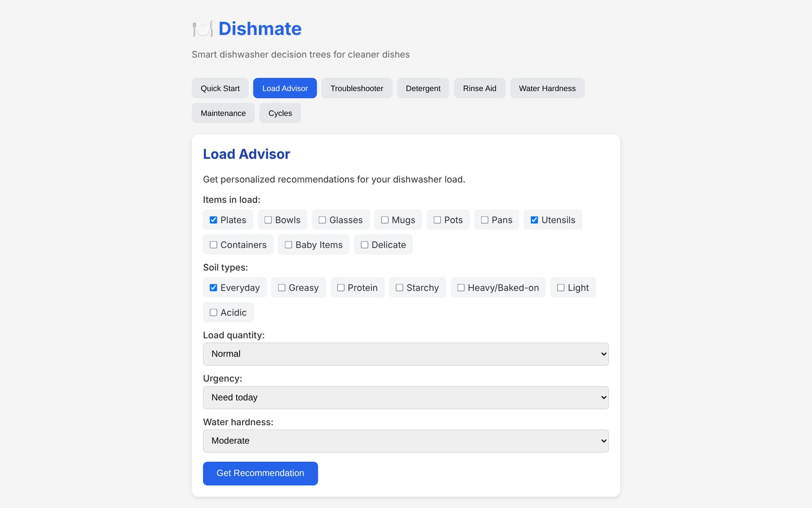
Task: Add Containers to the load
Action: (x=214, y=245)
